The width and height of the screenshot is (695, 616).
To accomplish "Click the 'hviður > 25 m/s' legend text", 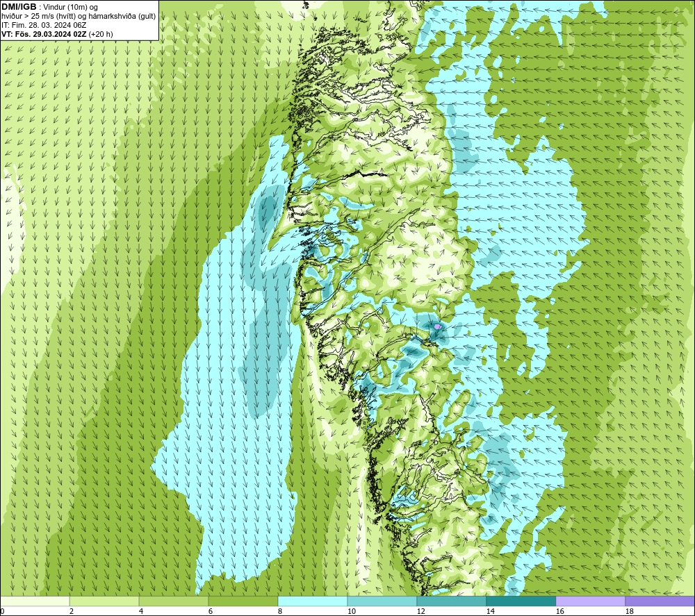I will 26,17.
